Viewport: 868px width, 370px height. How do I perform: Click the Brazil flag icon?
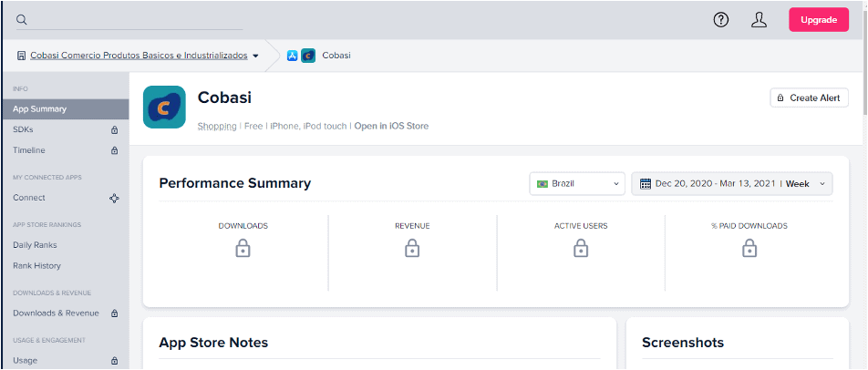542,183
